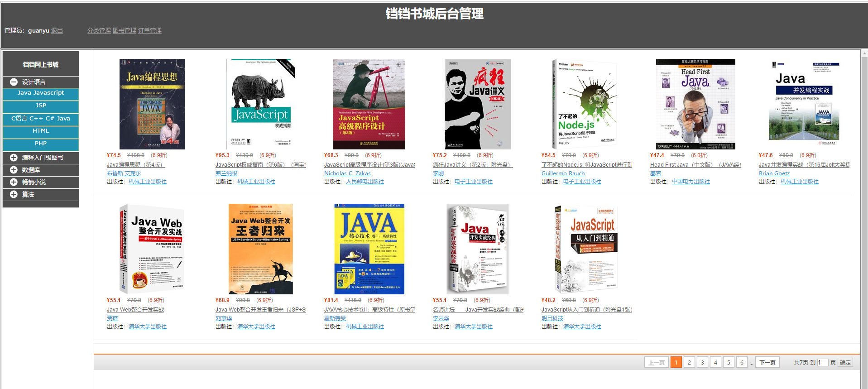The image size is (868, 389).
Task: Select the PHP subcategory
Action: tap(41, 144)
